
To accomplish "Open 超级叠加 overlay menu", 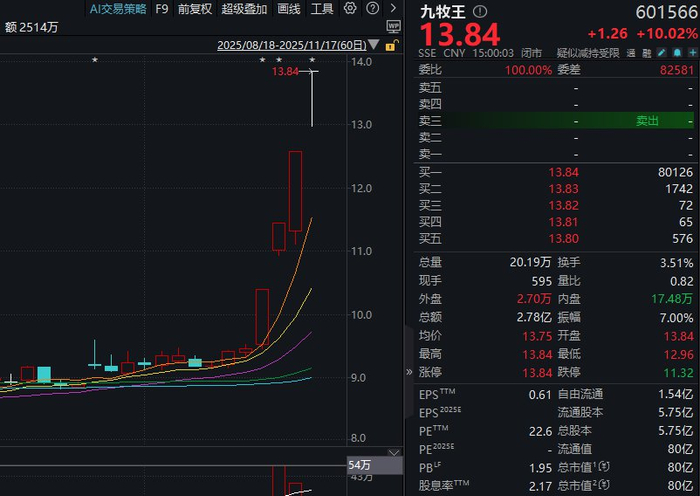I will click(x=244, y=8).
